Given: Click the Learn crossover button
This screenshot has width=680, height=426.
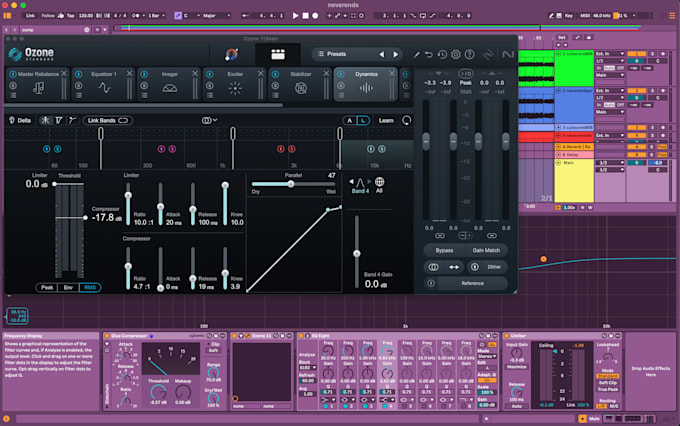Looking at the screenshot, I should tap(386, 121).
